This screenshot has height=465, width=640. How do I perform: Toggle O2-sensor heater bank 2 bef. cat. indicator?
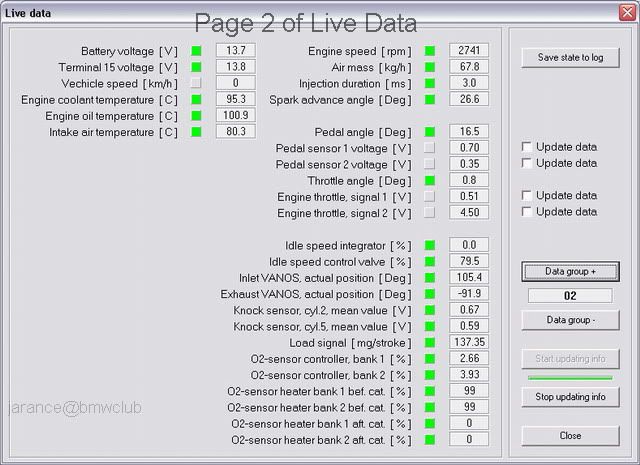pyautogui.click(x=430, y=407)
